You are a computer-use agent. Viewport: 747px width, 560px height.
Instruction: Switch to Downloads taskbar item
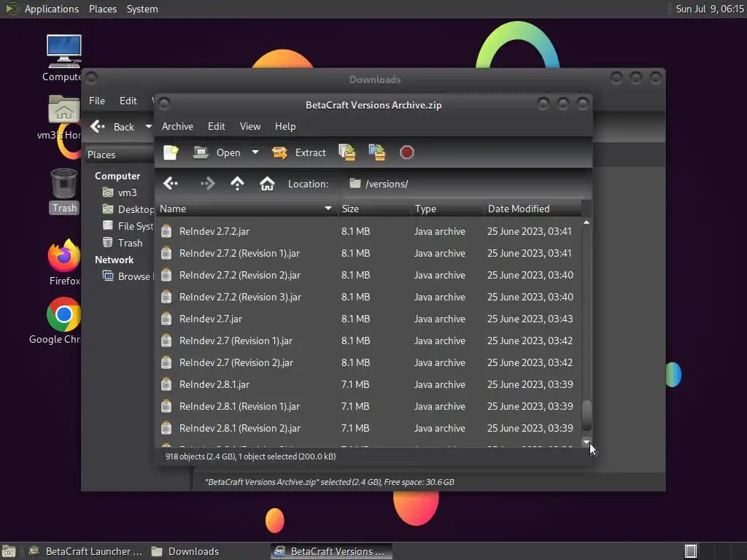[185, 551]
